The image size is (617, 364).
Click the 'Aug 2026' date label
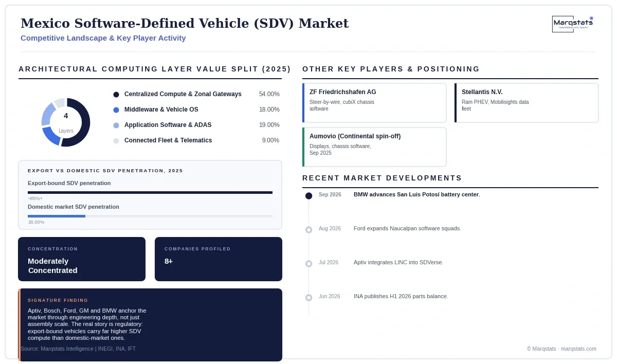(x=330, y=228)
